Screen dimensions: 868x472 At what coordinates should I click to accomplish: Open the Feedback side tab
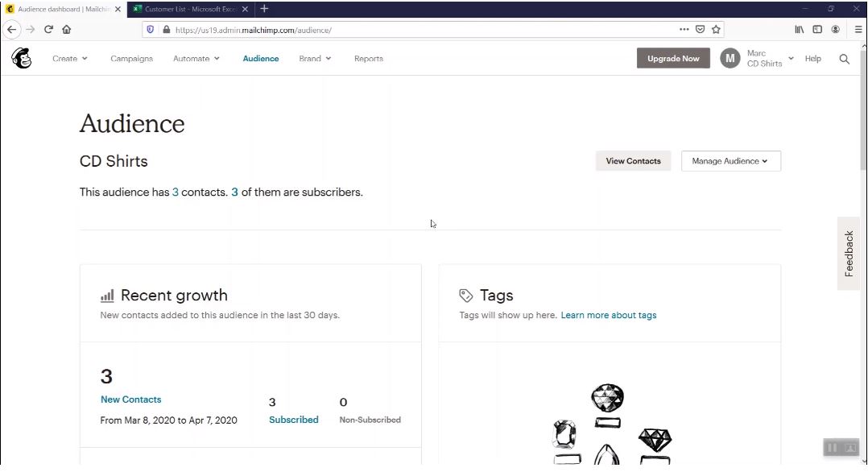pos(848,254)
